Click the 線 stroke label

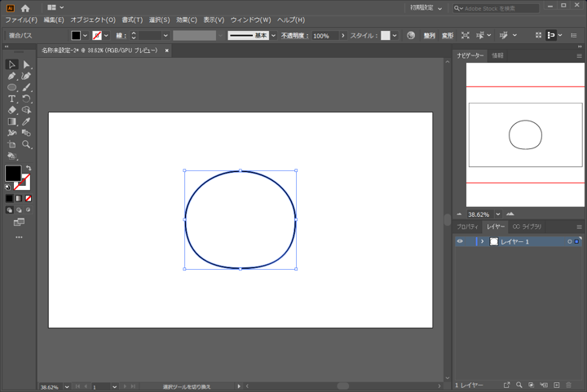tap(121, 36)
